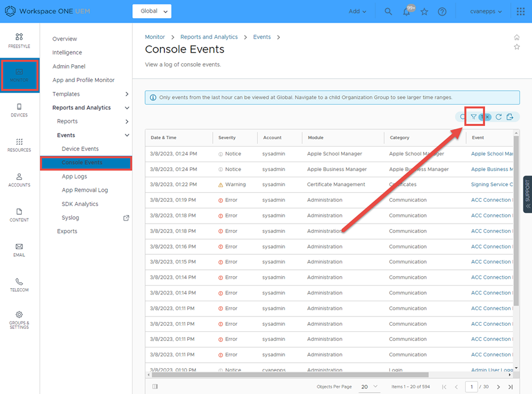Click the home icon near page title
Image resolution: width=532 pixels, height=394 pixels.
pos(516,38)
